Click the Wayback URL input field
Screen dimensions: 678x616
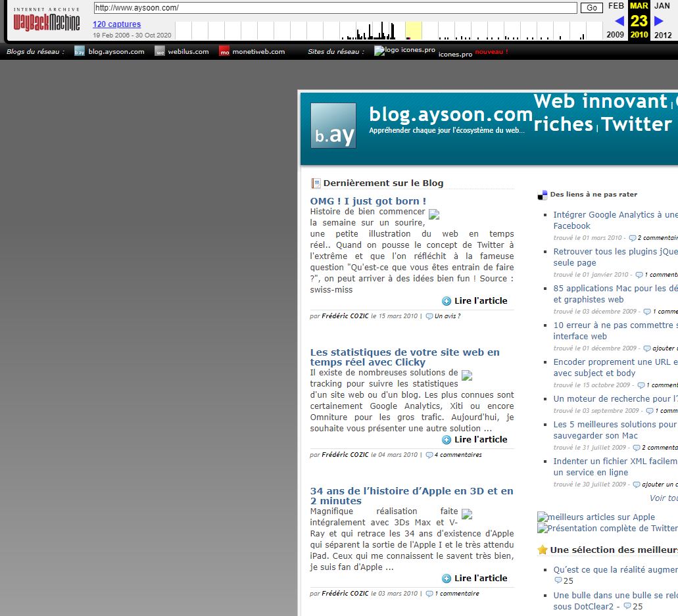click(335, 8)
